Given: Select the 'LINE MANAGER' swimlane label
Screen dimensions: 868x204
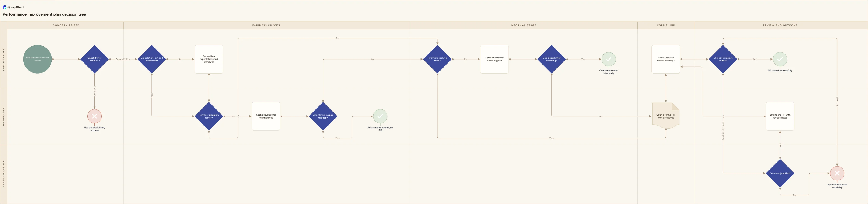Looking at the screenshot, I should pyautogui.click(x=4, y=59).
